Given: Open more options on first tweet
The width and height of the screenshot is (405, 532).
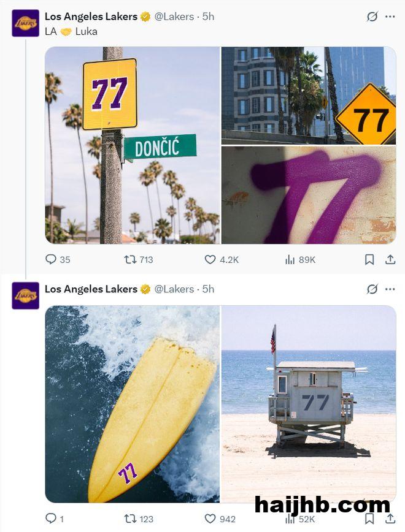Looking at the screenshot, I should (x=390, y=17).
